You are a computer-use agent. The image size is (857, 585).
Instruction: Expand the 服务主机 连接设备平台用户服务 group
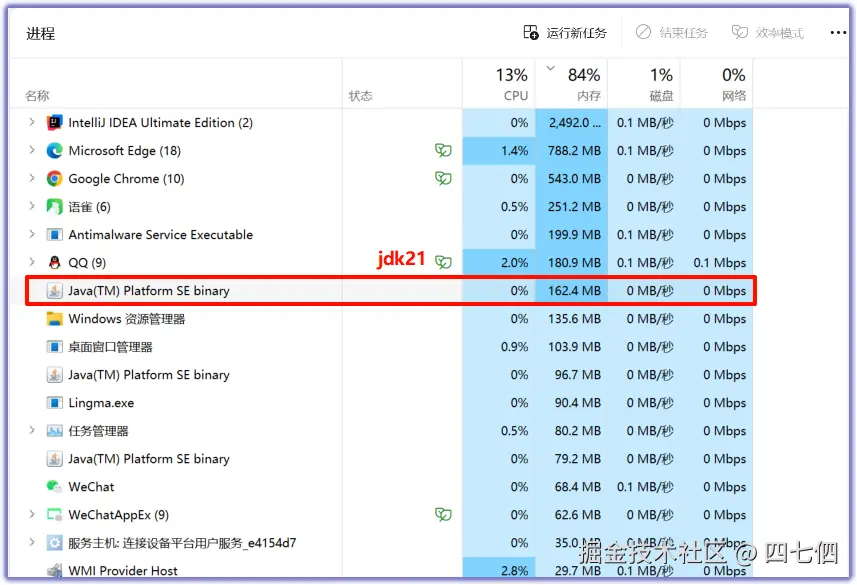pos(32,542)
